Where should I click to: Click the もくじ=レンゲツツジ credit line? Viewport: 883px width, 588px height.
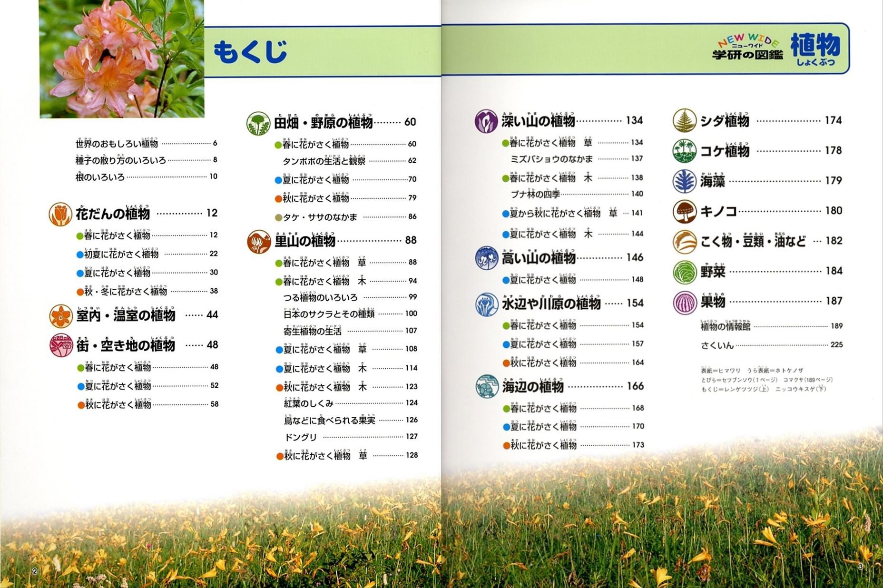coord(764,389)
